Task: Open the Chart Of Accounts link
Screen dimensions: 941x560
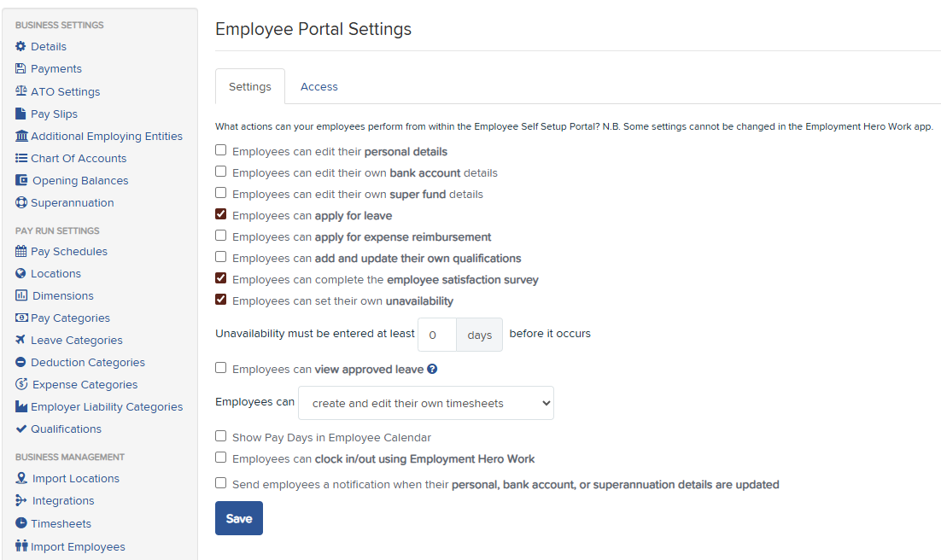Action: pyautogui.click(x=79, y=159)
